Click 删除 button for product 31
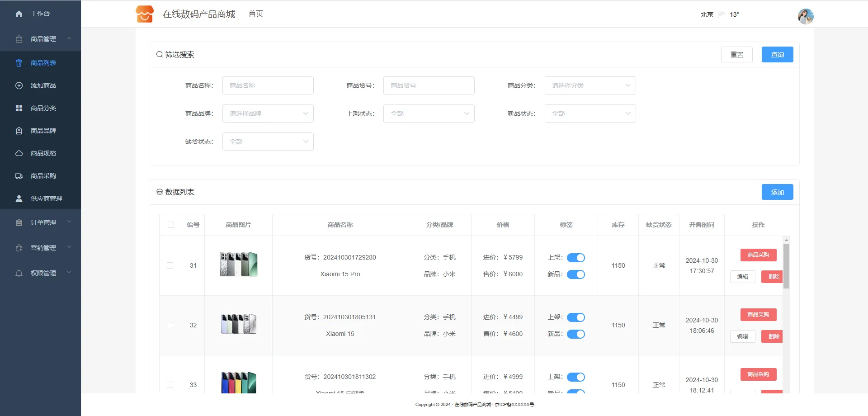This screenshot has width=868, height=416. click(773, 277)
